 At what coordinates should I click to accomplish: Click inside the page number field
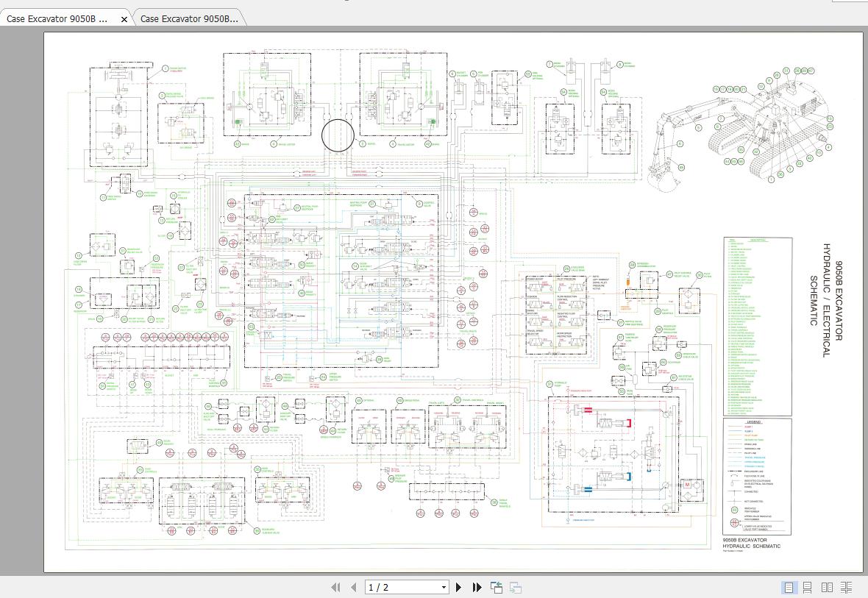390,587
